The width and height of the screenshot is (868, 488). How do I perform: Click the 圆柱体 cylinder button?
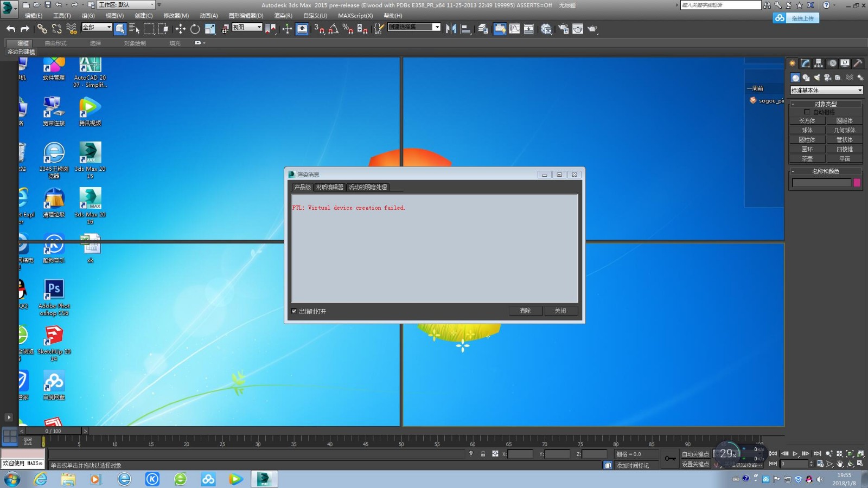(x=807, y=140)
